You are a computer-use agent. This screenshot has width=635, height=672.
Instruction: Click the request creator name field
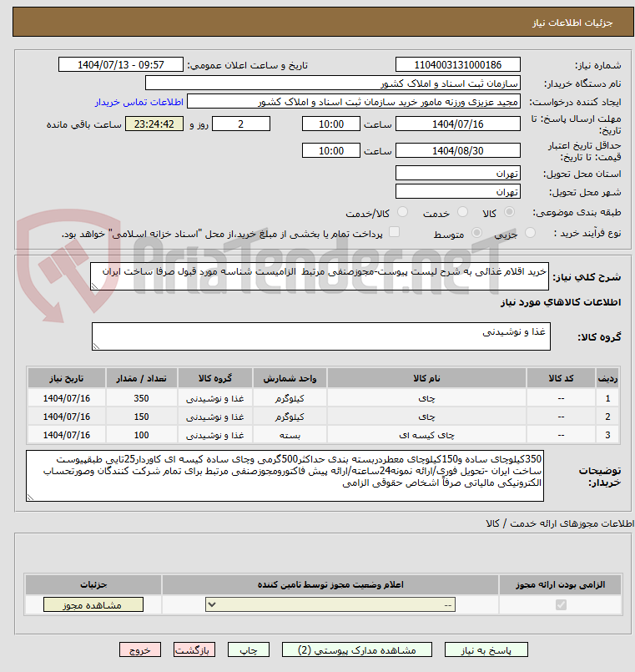(354, 102)
